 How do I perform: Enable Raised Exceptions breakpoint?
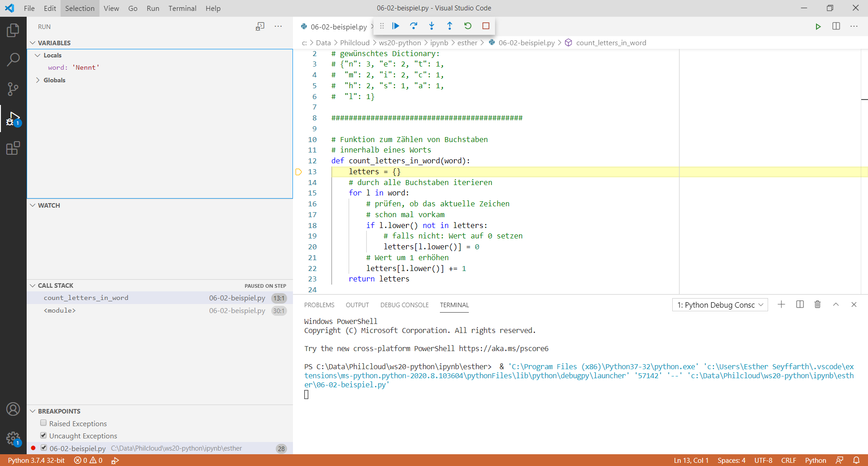click(43, 423)
